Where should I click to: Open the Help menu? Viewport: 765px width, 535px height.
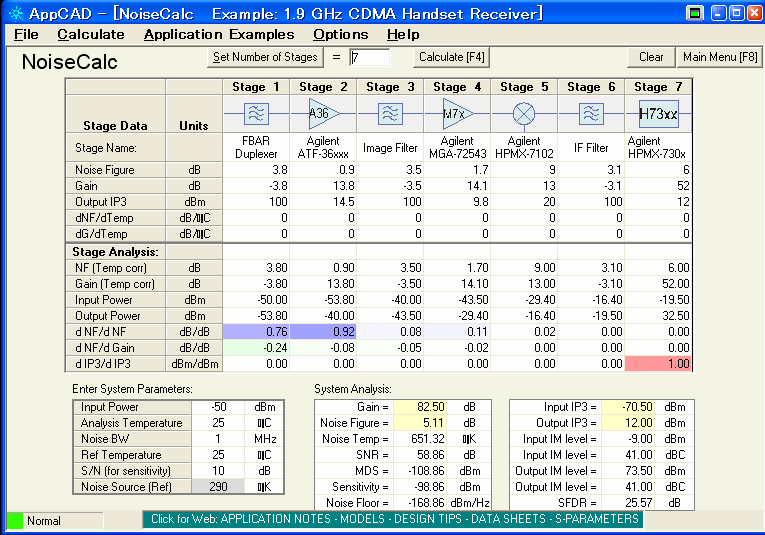403,35
